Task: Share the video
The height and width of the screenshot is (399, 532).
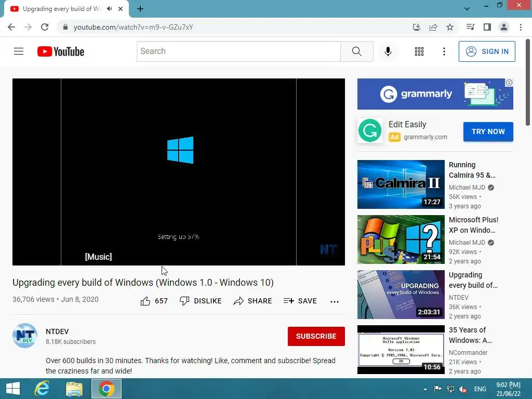Action: [x=253, y=301]
